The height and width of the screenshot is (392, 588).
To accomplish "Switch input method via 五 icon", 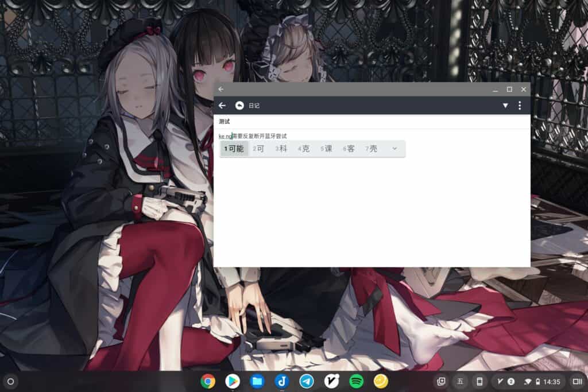I will (460, 382).
